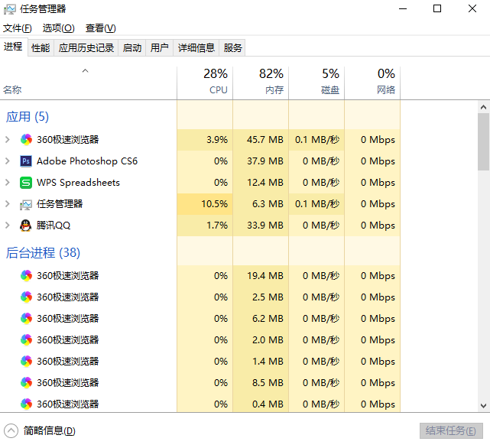Click the vertical scrollbar down arrow
The height and width of the screenshot is (448, 490).
(483, 407)
